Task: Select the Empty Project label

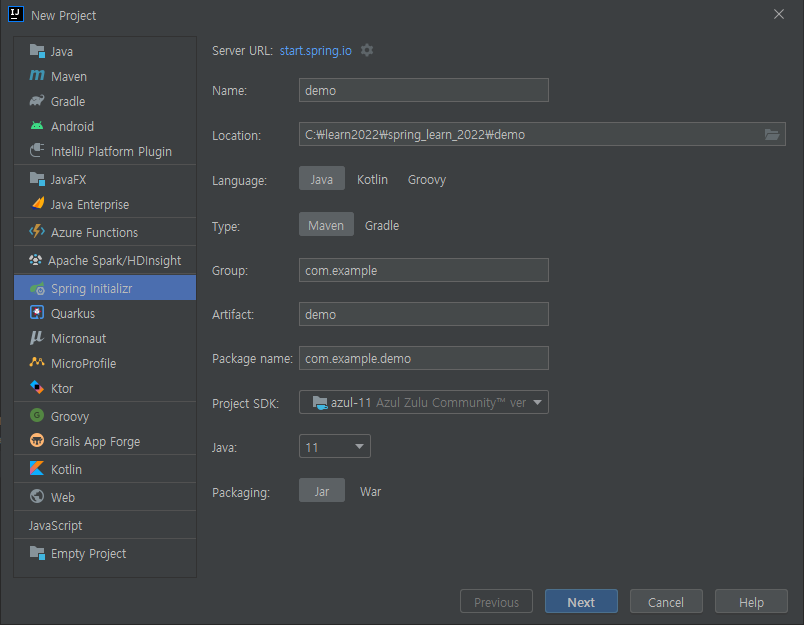Action: pos(88,554)
